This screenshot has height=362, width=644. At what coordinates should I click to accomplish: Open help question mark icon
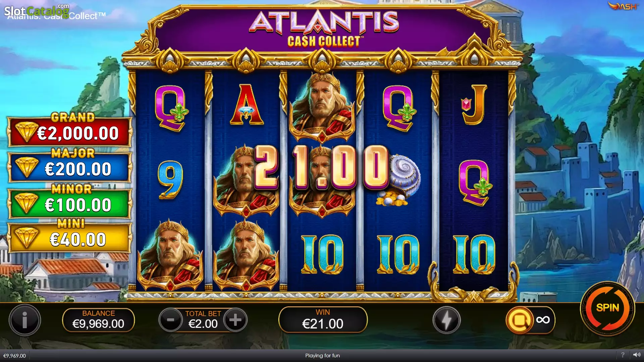point(623,355)
